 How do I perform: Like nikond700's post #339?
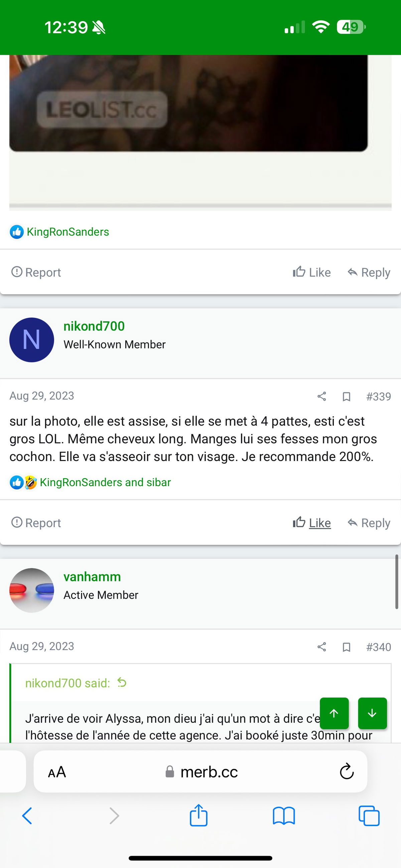click(x=312, y=522)
